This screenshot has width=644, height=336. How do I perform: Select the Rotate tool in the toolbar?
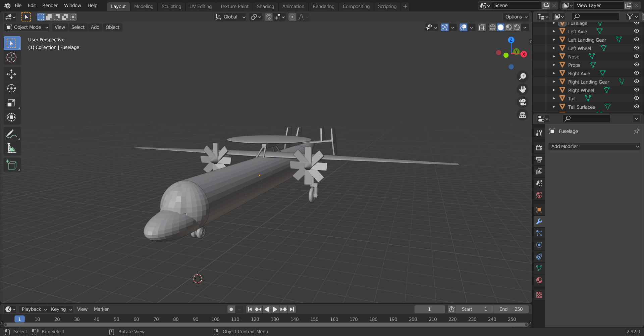point(12,88)
